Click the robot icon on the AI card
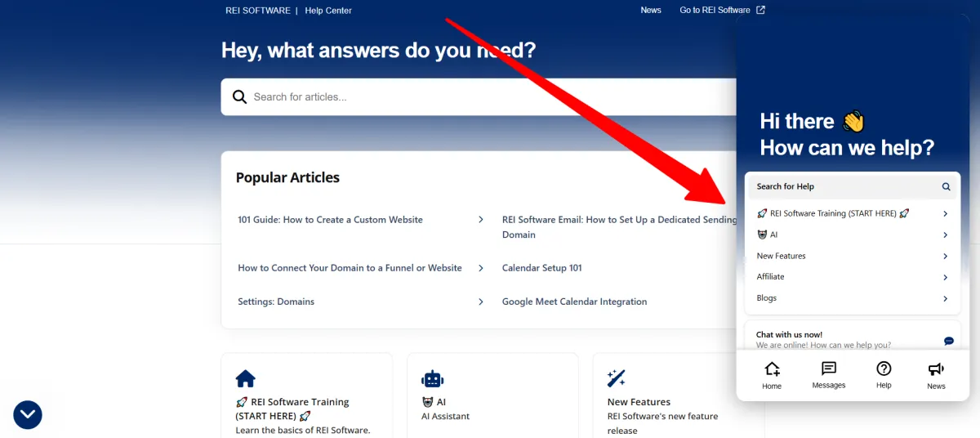Screen dimensions: 980x438 point(432,378)
